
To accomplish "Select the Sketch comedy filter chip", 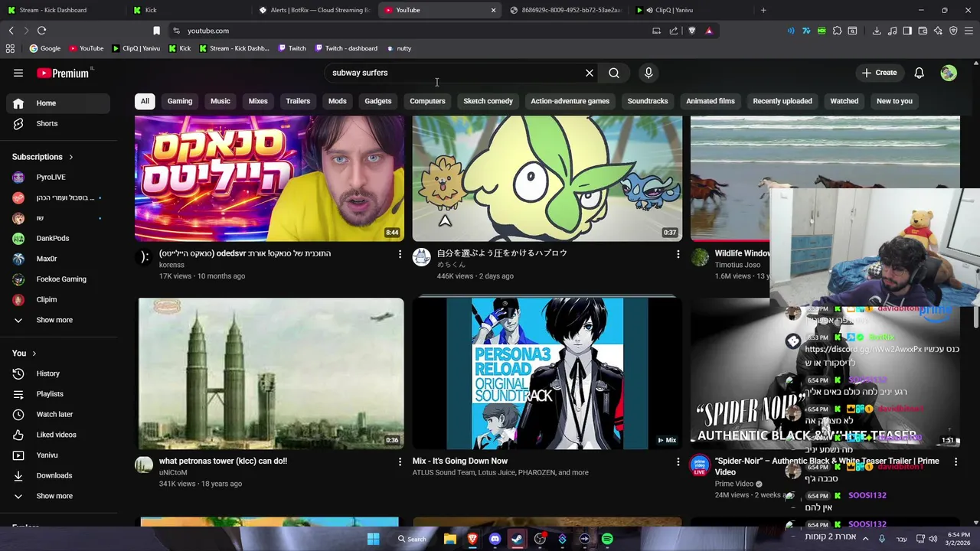I will coord(488,101).
